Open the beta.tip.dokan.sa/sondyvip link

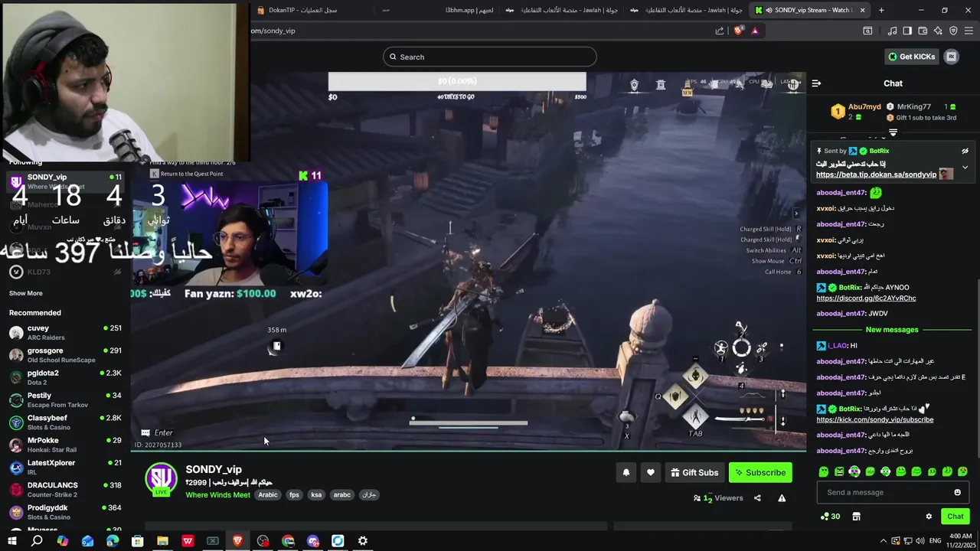(876, 174)
